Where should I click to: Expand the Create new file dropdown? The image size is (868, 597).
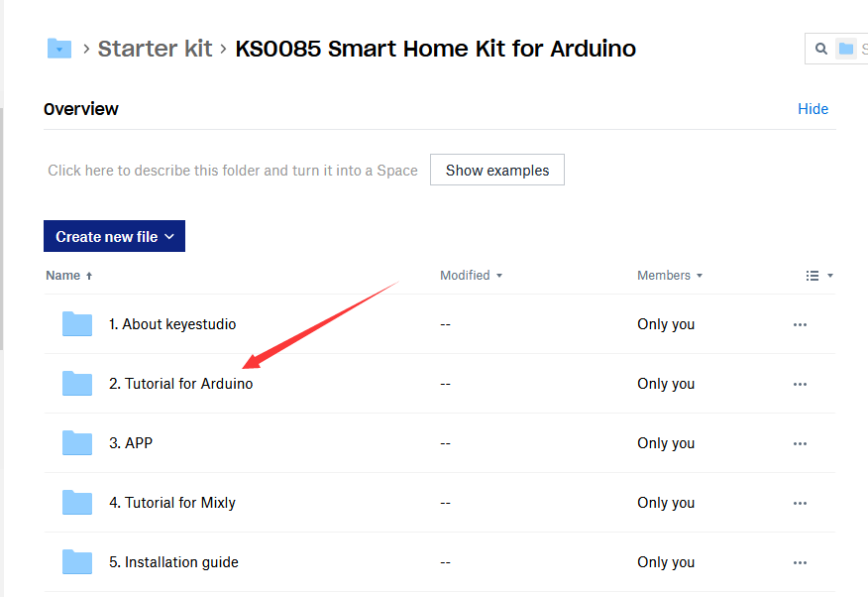[x=114, y=236]
